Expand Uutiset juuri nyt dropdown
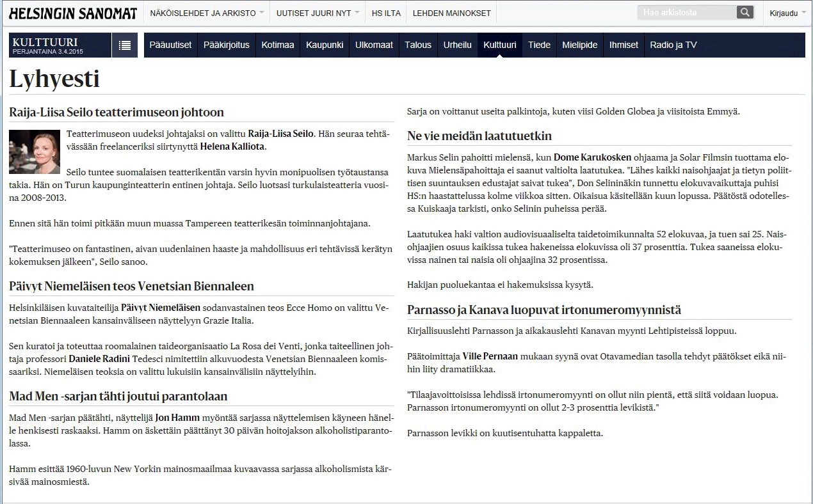Viewport: 813px width, 504px height. coord(318,13)
